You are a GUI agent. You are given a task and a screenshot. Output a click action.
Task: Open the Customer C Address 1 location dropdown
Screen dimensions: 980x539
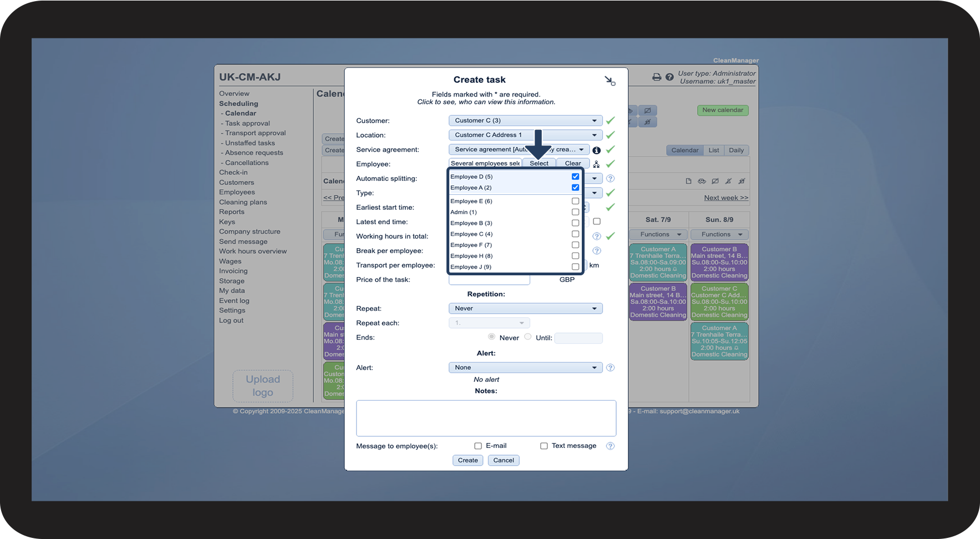click(x=525, y=135)
